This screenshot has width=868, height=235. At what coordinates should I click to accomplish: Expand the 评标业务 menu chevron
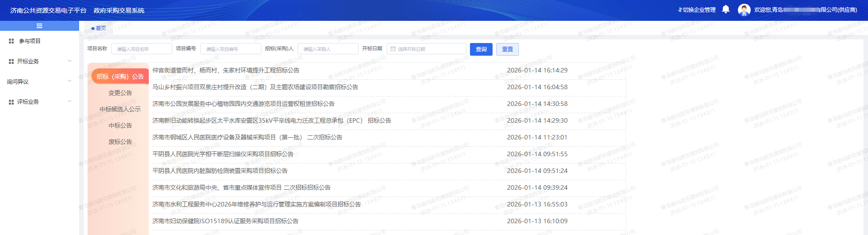click(x=70, y=102)
